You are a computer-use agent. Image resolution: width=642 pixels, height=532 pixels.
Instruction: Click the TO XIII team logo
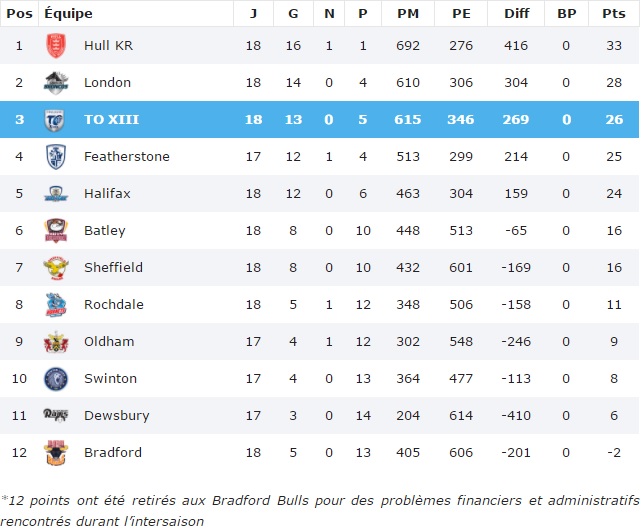[x=56, y=120]
